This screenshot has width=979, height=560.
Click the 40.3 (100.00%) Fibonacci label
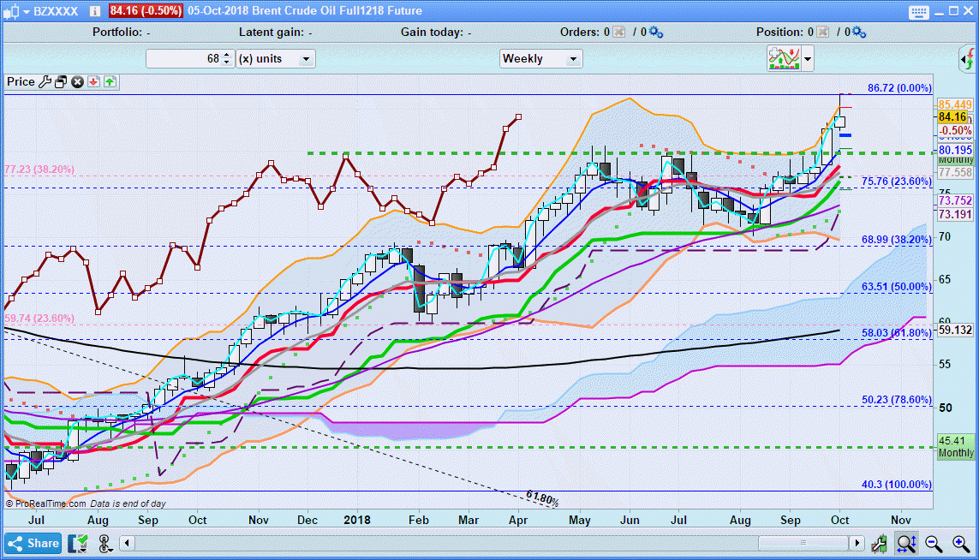click(x=897, y=485)
